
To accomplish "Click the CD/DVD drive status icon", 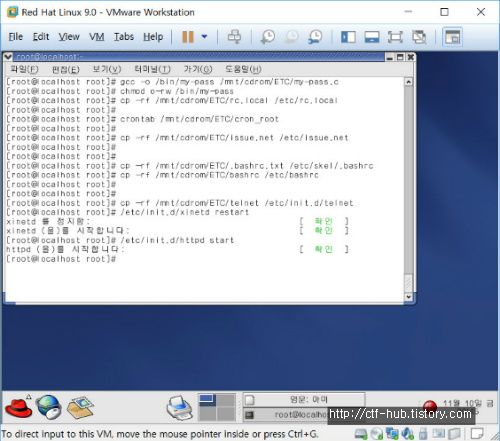I will [x=377, y=434].
